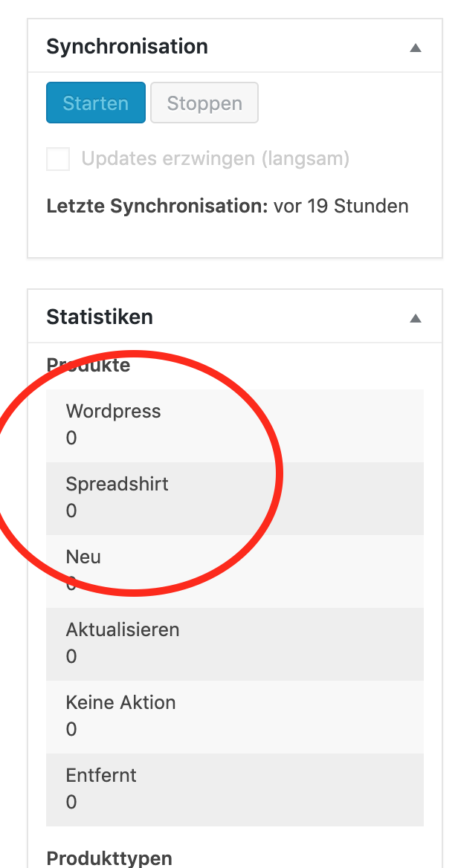Image resolution: width=458 pixels, height=868 pixels.
Task: Click the 'vor 19 Stunden' timestamp
Action: click(x=341, y=206)
